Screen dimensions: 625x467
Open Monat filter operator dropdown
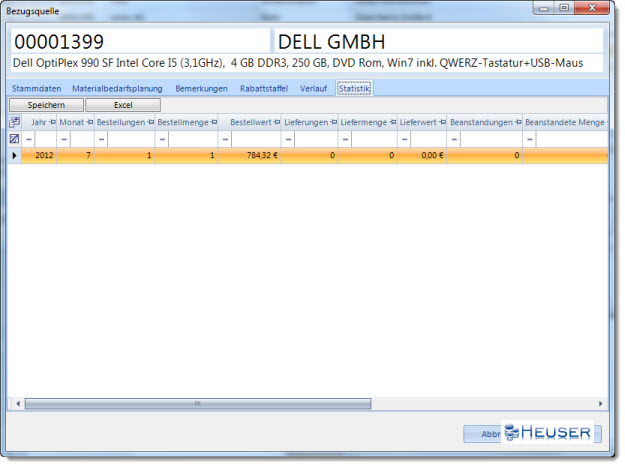coord(64,139)
